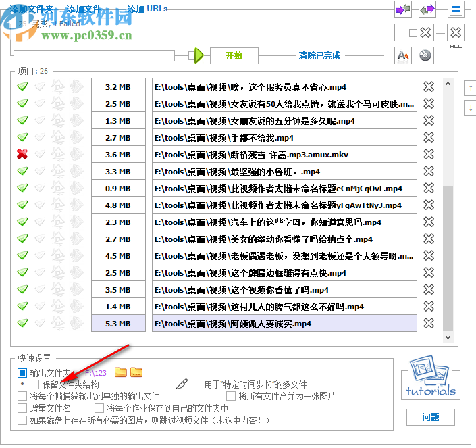Select the 这个牌匾边框雕得有点快.mp4 row
476x448 pixels.
tap(284, 273)
